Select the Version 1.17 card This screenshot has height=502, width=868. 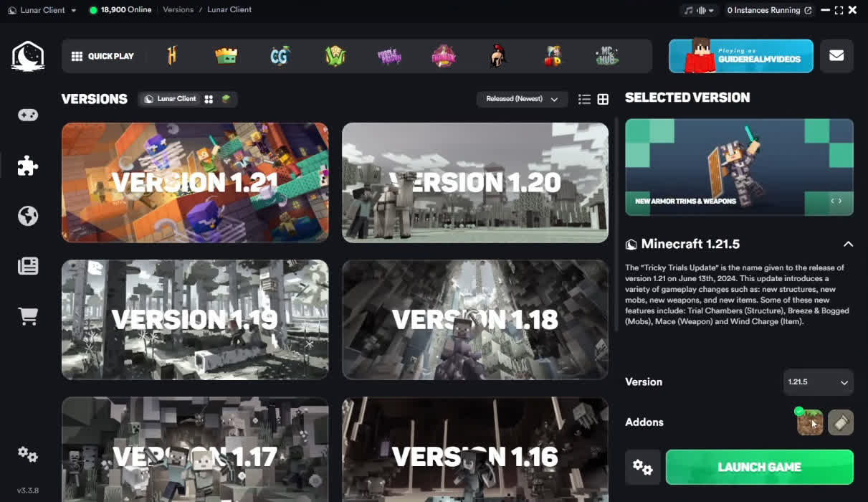[x=195, y=450]
